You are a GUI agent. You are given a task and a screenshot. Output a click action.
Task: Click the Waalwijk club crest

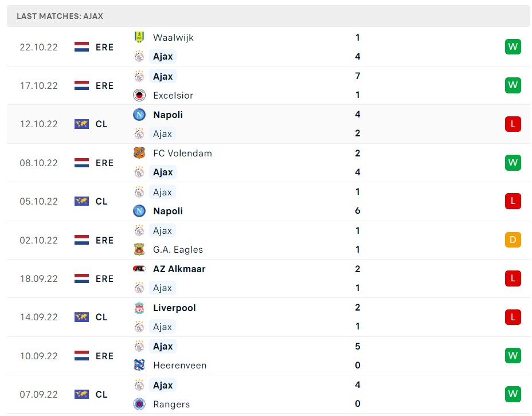139,37
